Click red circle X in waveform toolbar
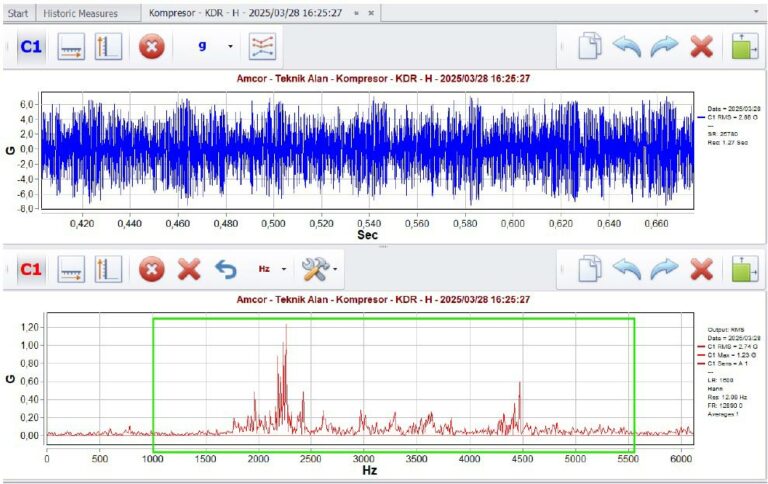 pyautogui.click(x=151, y=47)
